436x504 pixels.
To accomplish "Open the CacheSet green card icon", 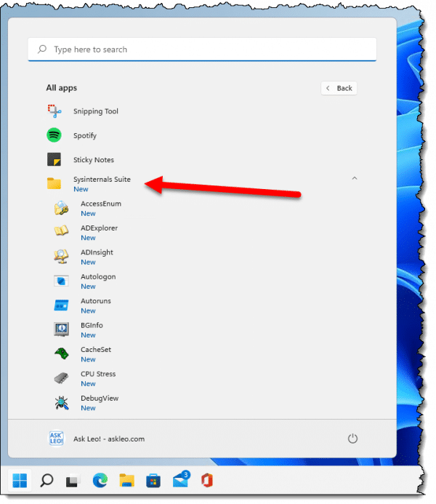I will click(x=61, y=353).
